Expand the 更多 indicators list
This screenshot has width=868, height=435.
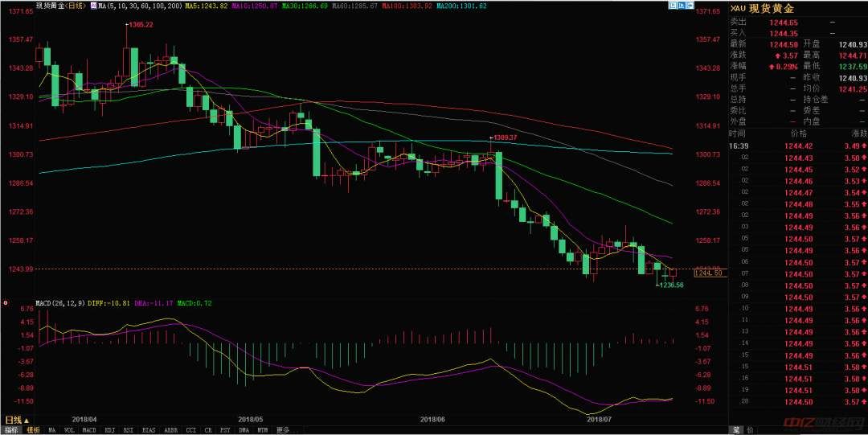(282, 430)
